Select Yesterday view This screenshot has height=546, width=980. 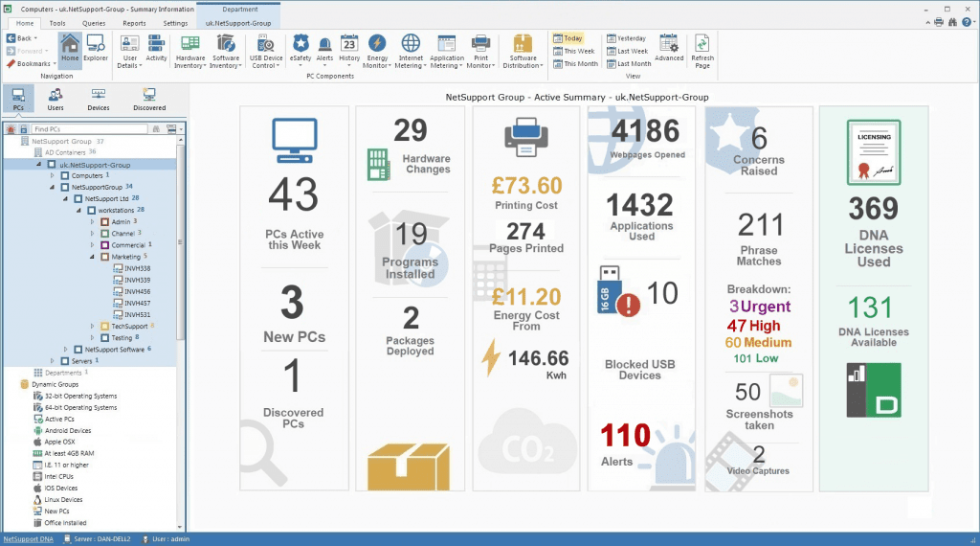(626, 38)
